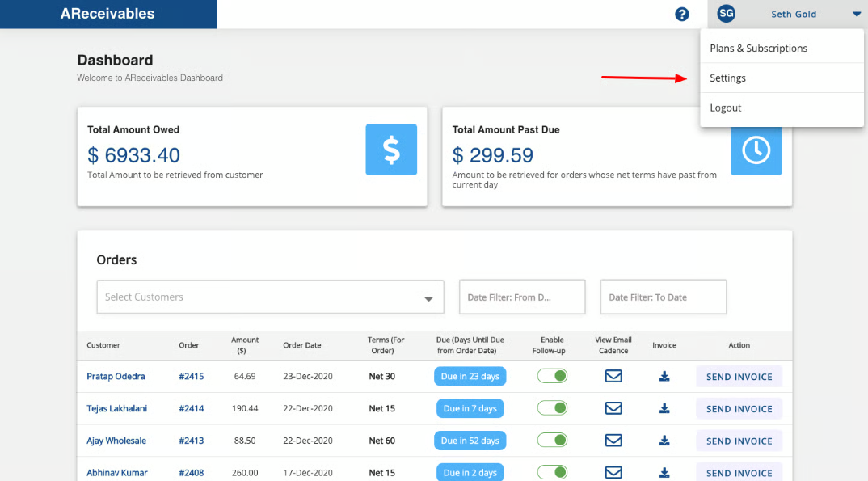View email cadence for Tejas Lakhalani

613,408
